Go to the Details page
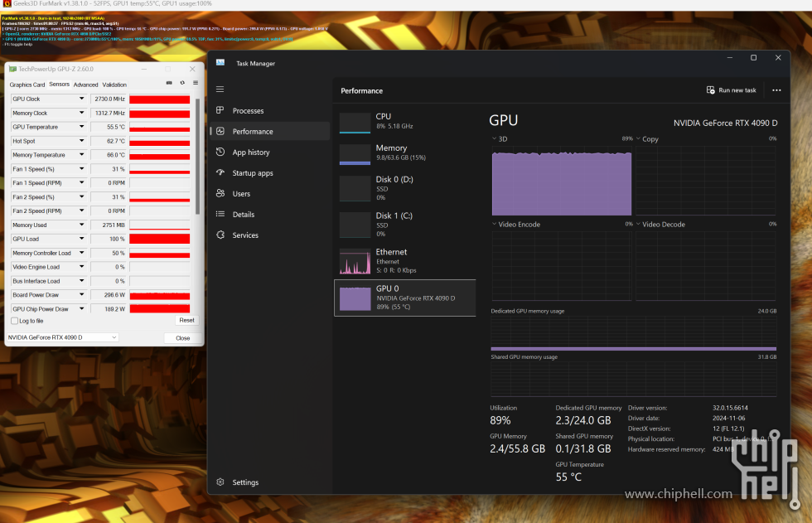Screen dimensions: 812x523 click(270, 215)
